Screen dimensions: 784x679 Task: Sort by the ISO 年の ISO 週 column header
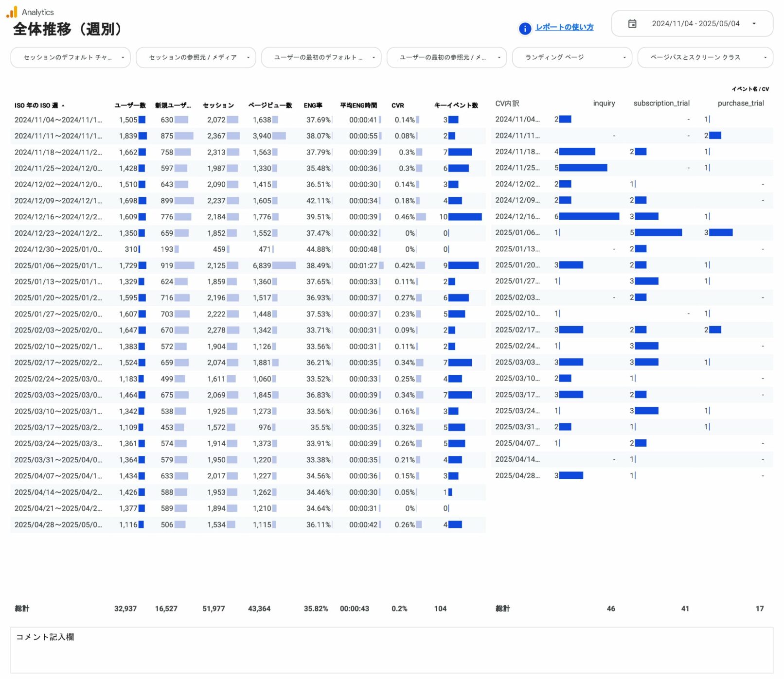coord(36,105)
